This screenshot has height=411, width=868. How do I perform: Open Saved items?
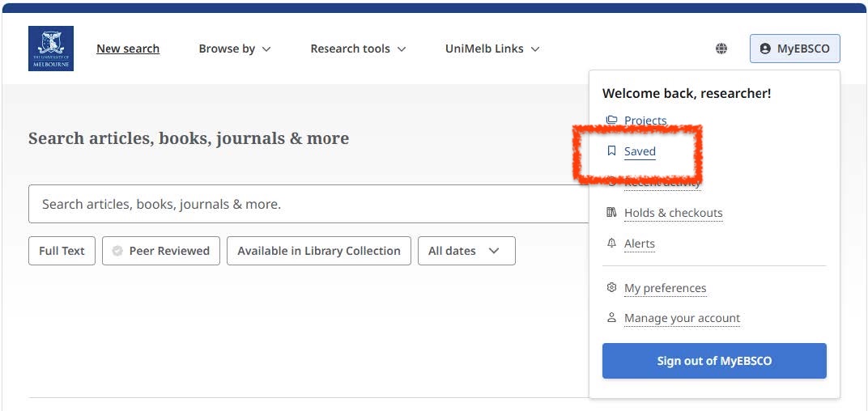pyautogui.click(x=640, y=151)
